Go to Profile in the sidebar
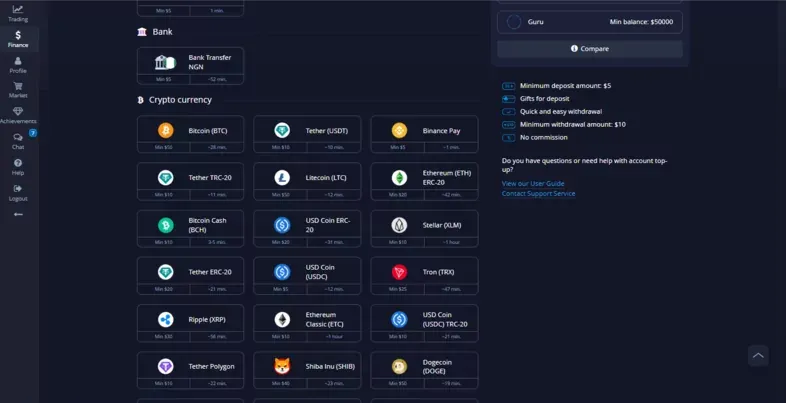 coord(18,65)
